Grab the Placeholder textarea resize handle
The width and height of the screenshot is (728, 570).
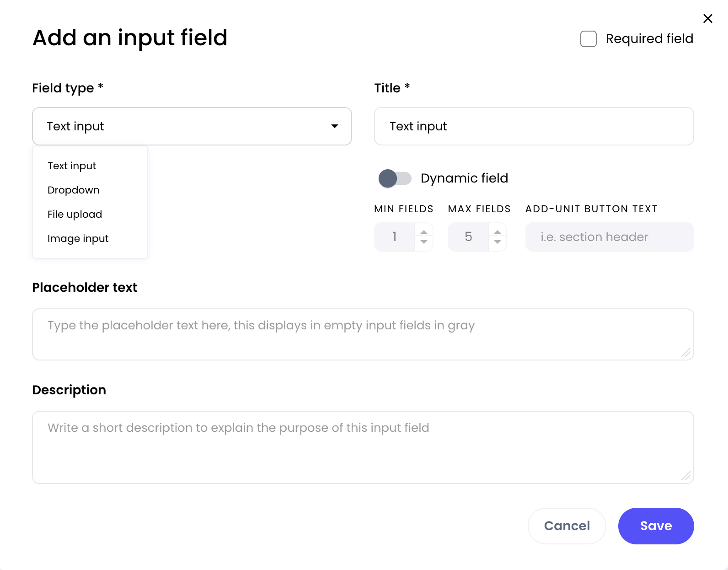(686, 352)
